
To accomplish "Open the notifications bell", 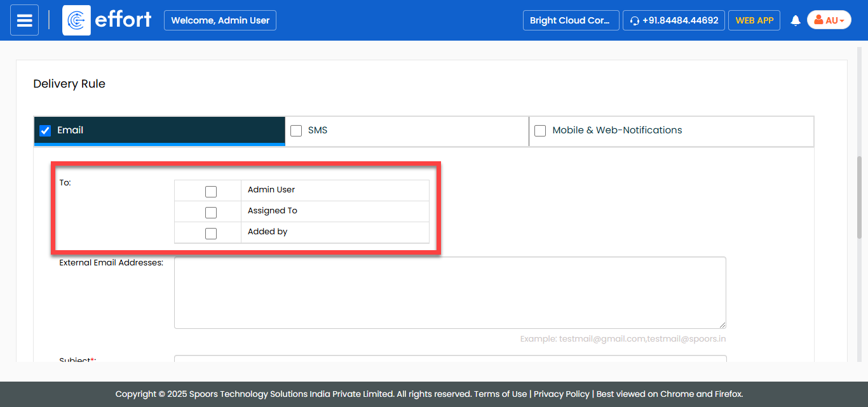I will coord(795,20).
